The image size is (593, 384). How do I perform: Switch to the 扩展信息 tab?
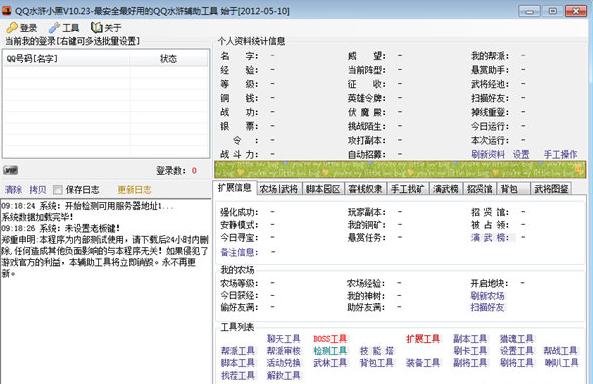tap(234, 188)
